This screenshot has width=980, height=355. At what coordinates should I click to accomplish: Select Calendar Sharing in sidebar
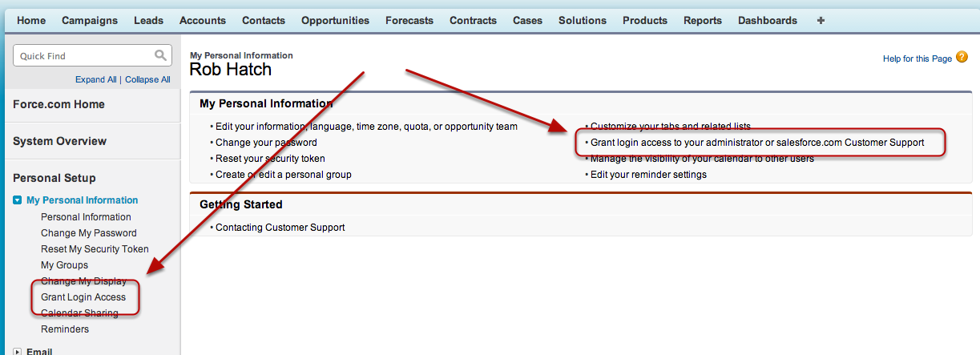tap(79, 313)
